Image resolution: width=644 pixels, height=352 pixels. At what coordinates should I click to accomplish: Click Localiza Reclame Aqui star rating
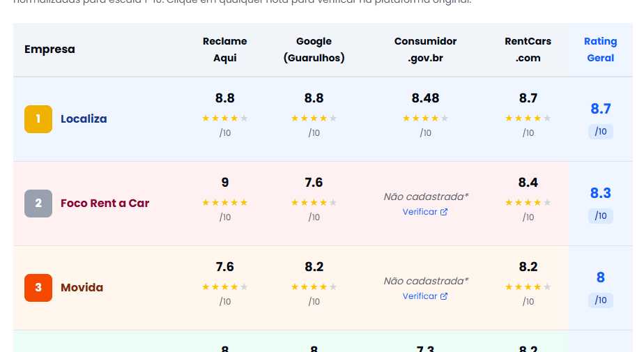coord(224,118)
